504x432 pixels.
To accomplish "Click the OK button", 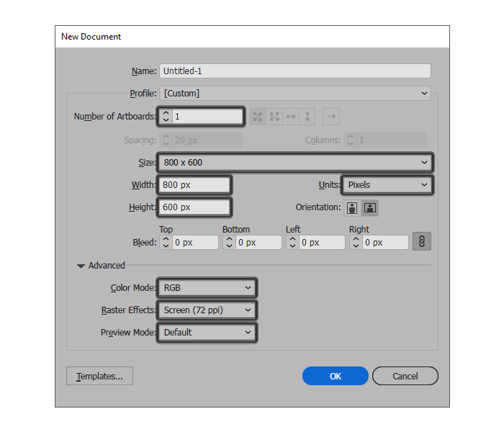I will click(336, 376).
